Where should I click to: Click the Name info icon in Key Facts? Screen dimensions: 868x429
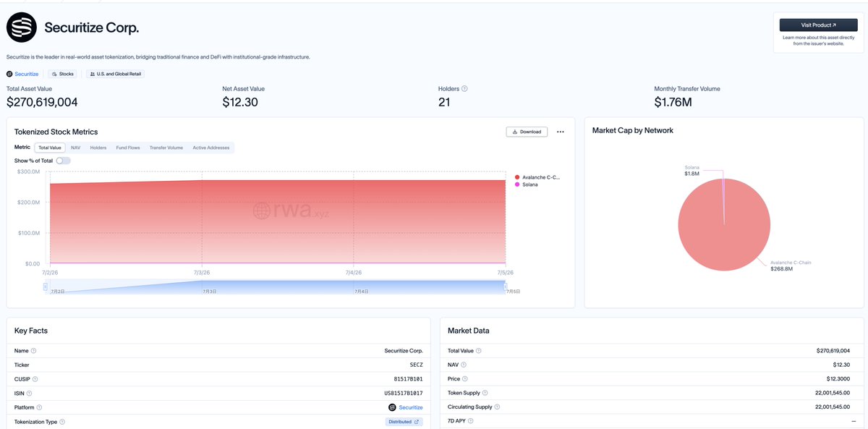click(x=34, y=351)
